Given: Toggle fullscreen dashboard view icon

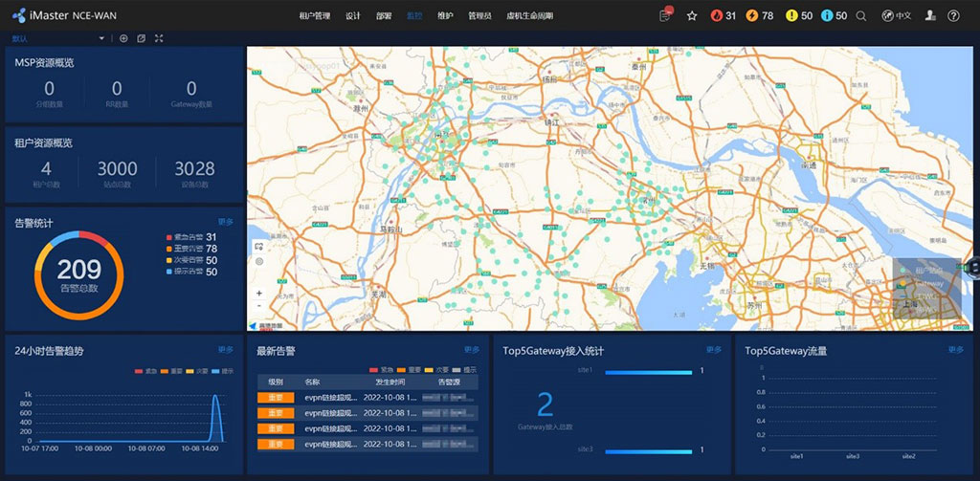Looking at the screenshot, I should [x=159, y=38].
